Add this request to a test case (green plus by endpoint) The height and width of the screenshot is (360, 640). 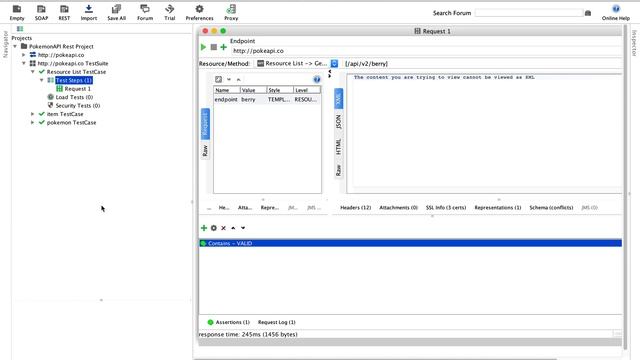[223, 47]
